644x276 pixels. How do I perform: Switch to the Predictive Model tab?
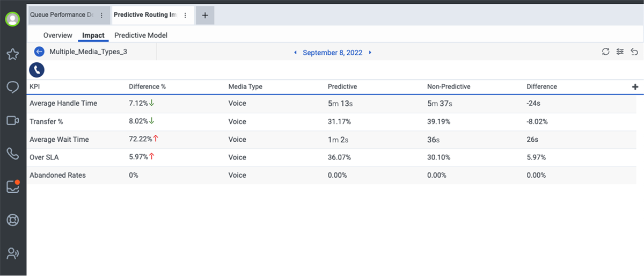141,35
